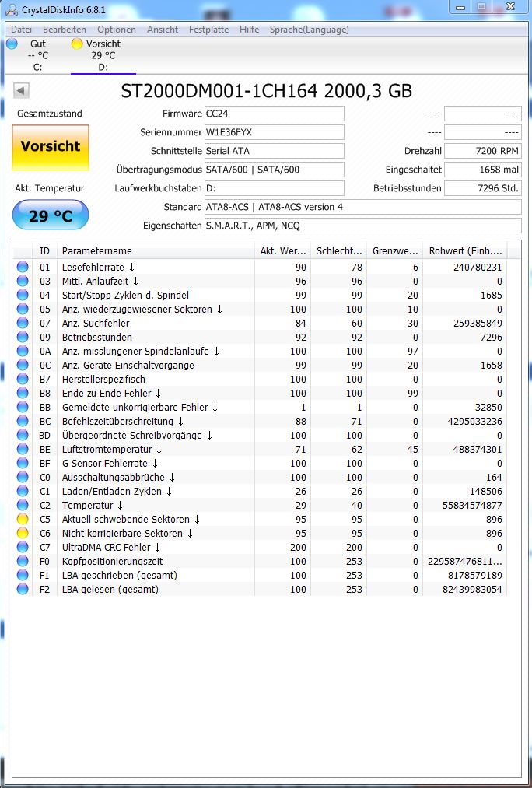Click status orb of Übergeordnete Schreibvorgänge row

[x=23, y=435]
